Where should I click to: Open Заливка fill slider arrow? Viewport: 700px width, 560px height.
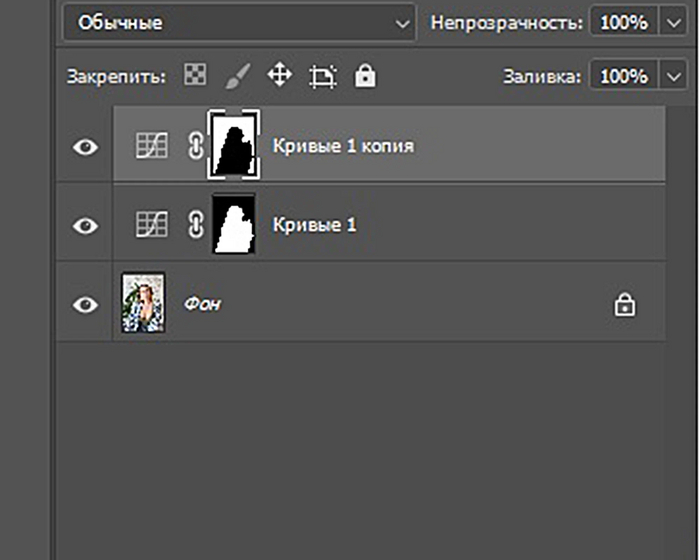click(x=670, y=76)
